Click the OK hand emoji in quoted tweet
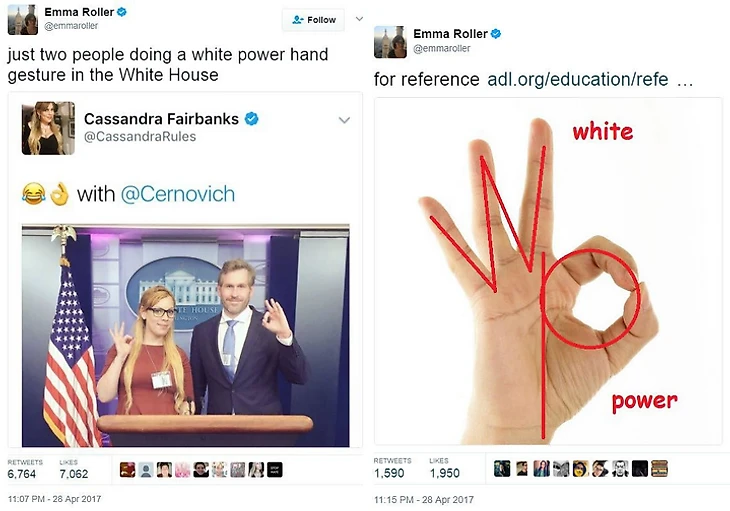Viewport: 730px width, 511px height. pyautogui.click(x=59, y=194)
